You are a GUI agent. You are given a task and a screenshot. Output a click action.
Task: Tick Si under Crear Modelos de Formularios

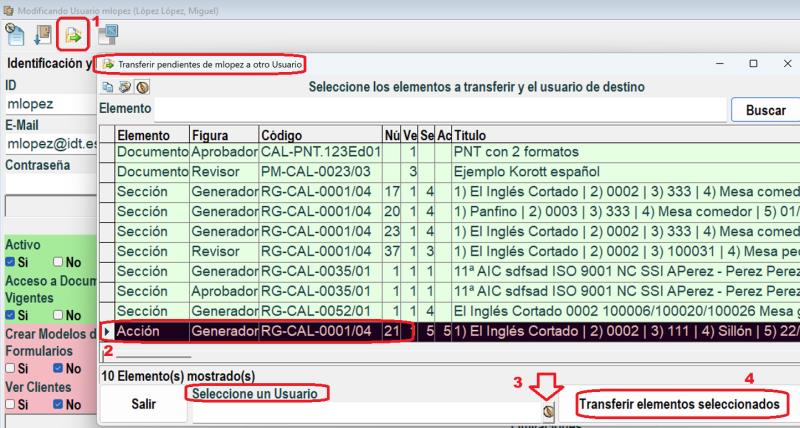(10, 369)
